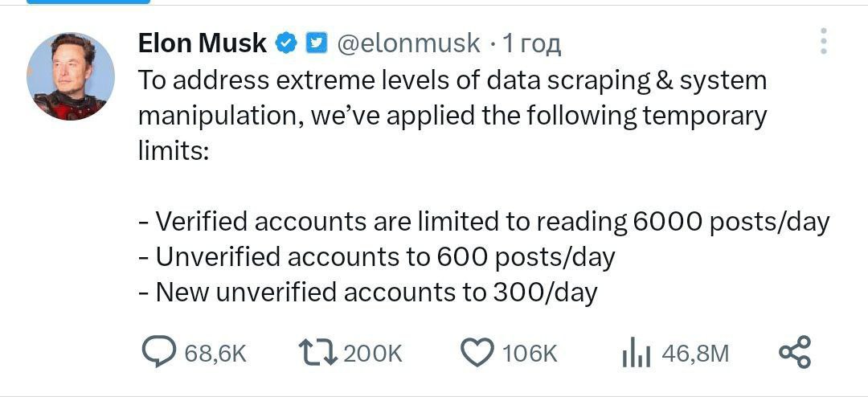The image size is (868, 397).
Task: Open the @elonmusk handle link
Action: pos(407,43)
